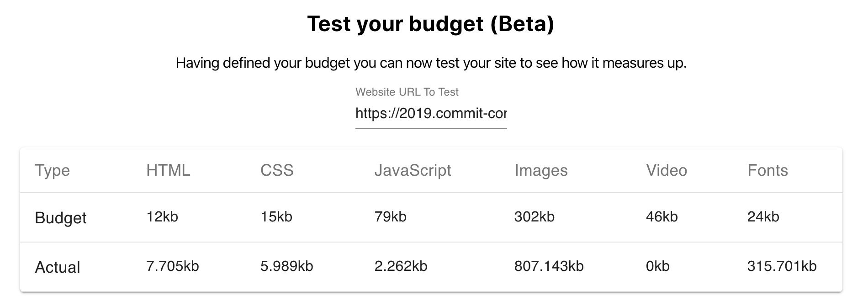Select the CSS column header
This screenshot has width=868, height=302.
(277, 170)
